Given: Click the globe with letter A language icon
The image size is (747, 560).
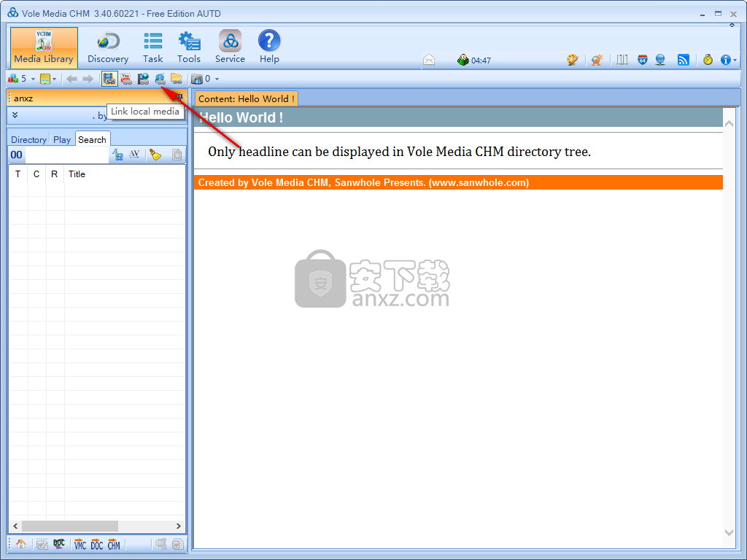Looking at the screenshot, I should pos(597,60).
